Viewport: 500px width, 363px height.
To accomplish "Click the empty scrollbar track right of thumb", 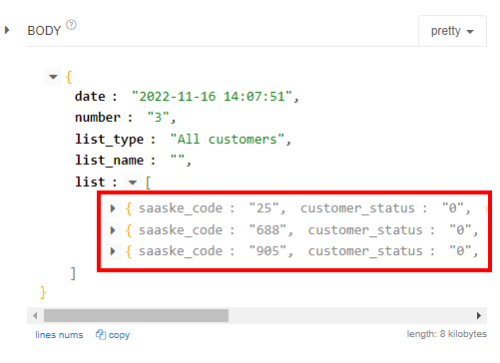I will [x=350, y=315].
